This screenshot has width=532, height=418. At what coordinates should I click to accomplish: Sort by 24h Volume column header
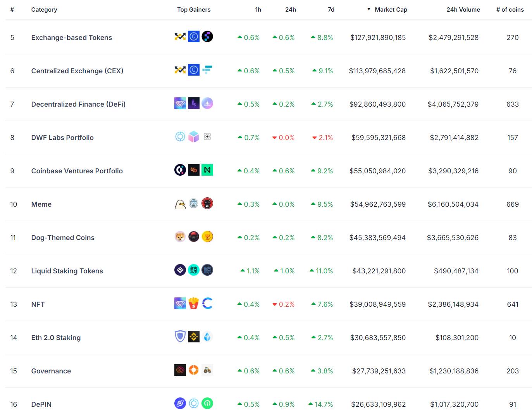click(463, 10)
